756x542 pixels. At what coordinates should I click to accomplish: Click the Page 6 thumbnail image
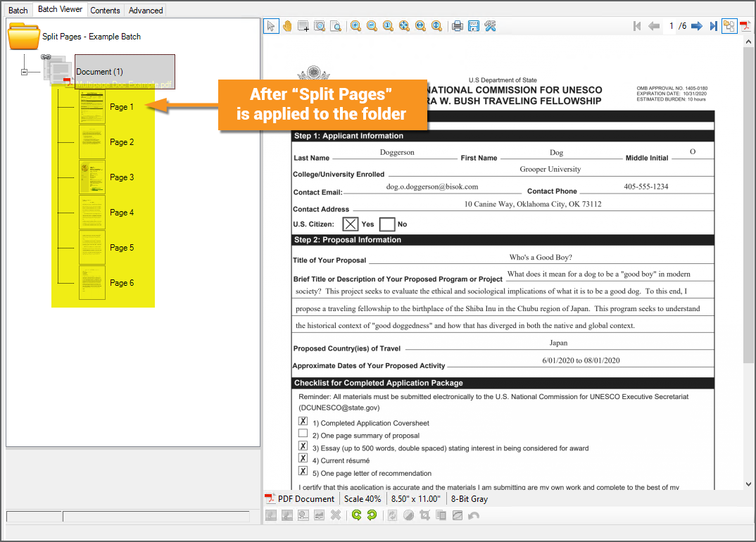[92, 282]
